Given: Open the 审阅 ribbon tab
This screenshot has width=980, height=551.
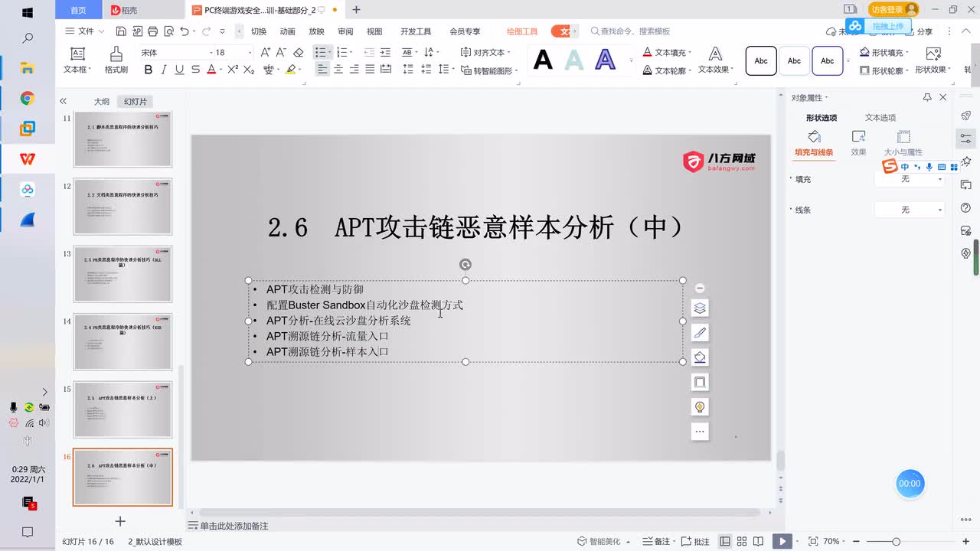Looking at the screenshot, I should pos(345,31).
